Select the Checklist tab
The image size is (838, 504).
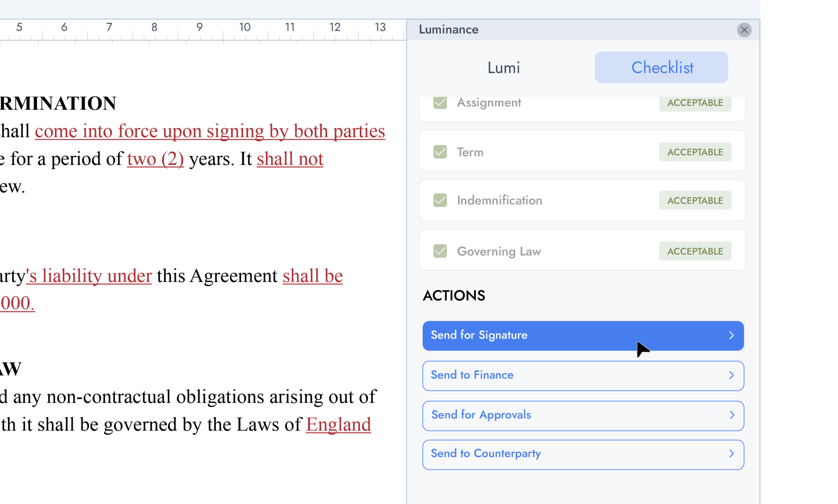(661, 68)
